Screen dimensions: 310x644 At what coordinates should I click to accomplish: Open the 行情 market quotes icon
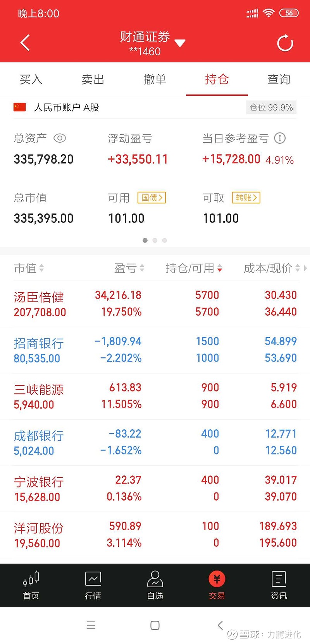pos(93,585)
